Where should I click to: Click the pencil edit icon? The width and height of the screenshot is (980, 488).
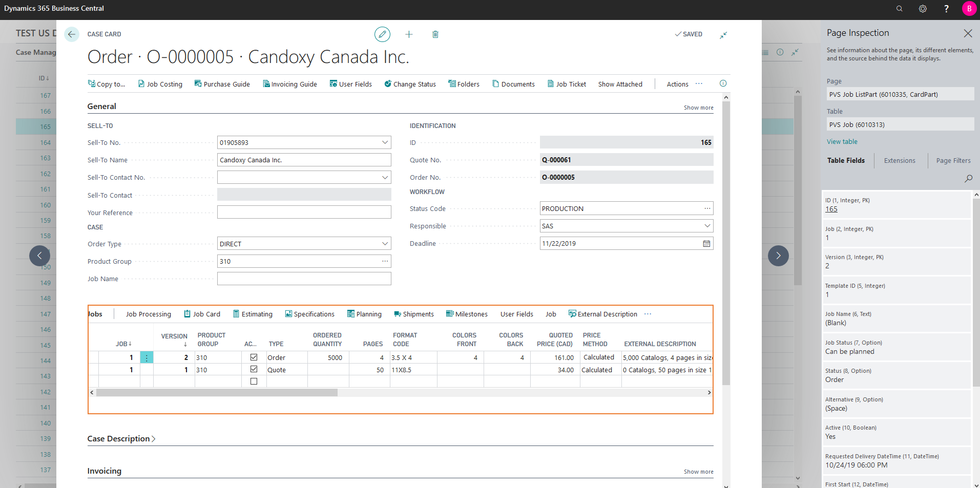382,34
